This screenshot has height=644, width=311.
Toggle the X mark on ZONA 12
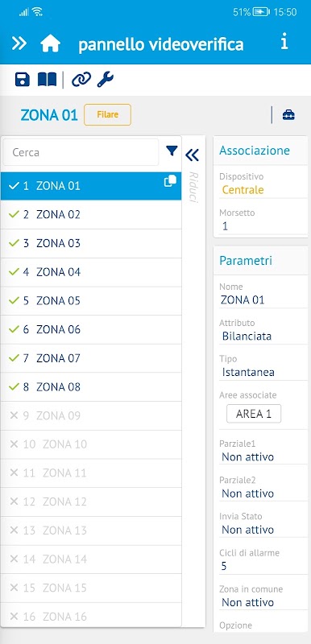click(x=14, y=502)
